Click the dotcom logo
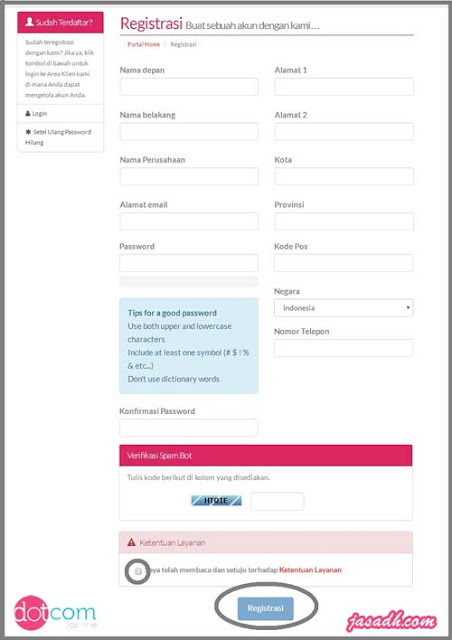The height and width of the screenshot is (640, 452). 55,612
